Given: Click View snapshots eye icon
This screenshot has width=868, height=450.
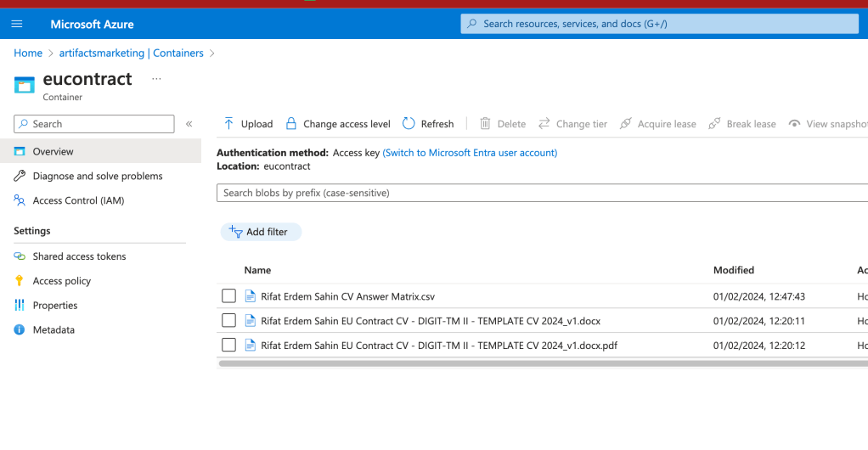Looking at the screenshot, I should (794, 124).
